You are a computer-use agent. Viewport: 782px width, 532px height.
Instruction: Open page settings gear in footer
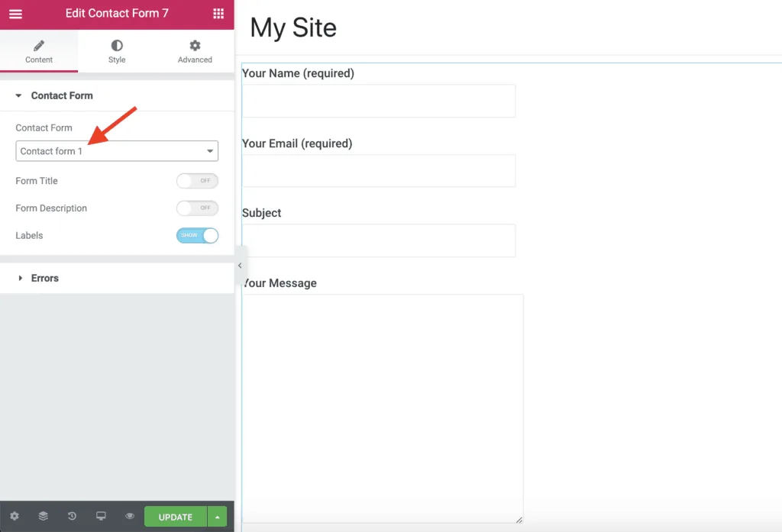(15, 516)
